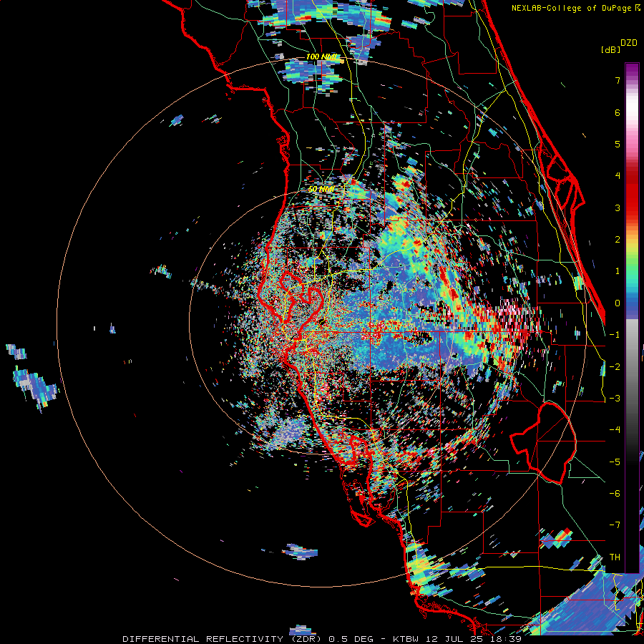Click the Lake Okeechobee outline on map
This screenshot has height=644, width=644.
pyautogui.click(x=543, y=443)
